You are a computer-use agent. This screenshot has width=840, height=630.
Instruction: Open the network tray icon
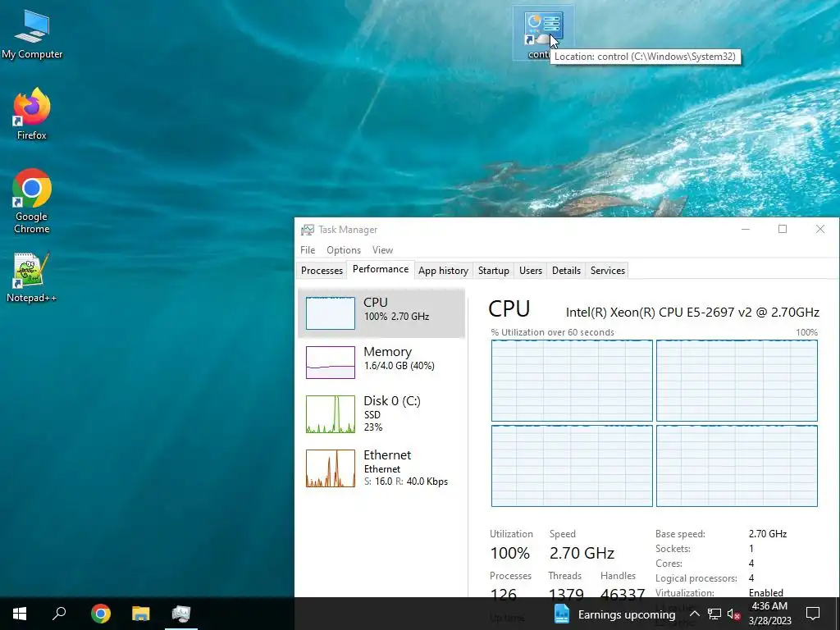pyautogui.click(x=714, y=614)
